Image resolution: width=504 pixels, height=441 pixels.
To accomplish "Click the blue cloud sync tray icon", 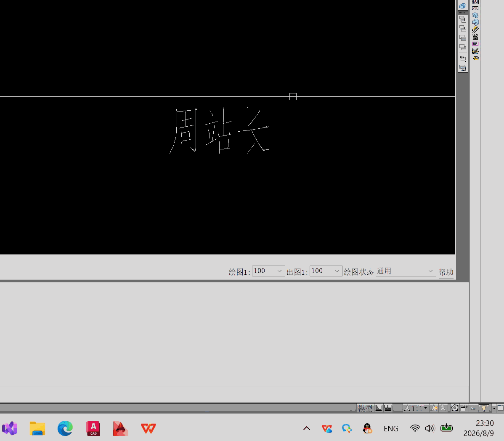I will (347, 428).
